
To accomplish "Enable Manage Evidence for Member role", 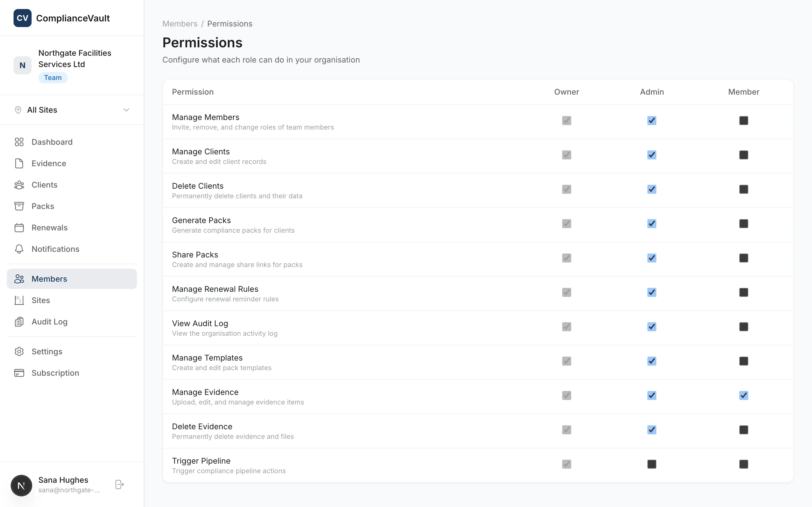I will point(743,395).
